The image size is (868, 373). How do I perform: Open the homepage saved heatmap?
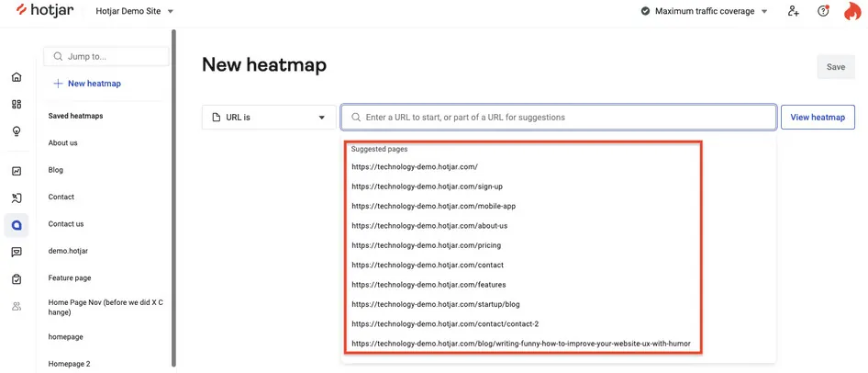[65, 337]
